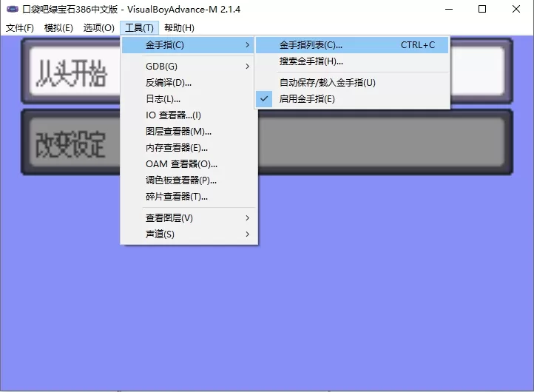Viewport: 534px width, 392px height.
Task: Close the VisualBoyAdvance-M window
Action: 516,9
